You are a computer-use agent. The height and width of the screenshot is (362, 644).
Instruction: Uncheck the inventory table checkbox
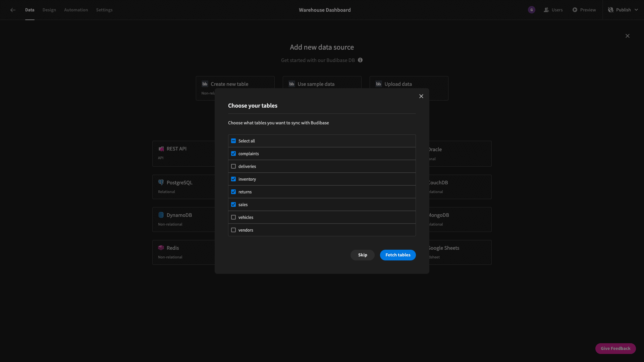pyautogui.click(x=233, y=179)
